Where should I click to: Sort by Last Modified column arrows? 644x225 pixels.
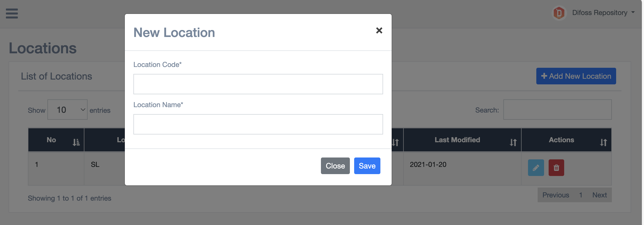pos(513,142)
